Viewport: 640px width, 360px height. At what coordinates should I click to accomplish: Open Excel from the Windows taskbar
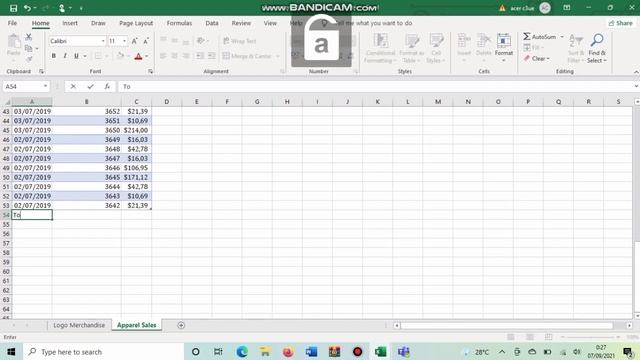[380, 352]
